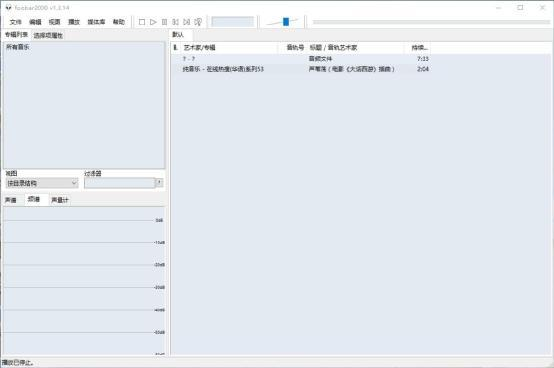Open the 文件 menu
The width and height of the screenshot is (554, 368).
click(x=16, y=22)
